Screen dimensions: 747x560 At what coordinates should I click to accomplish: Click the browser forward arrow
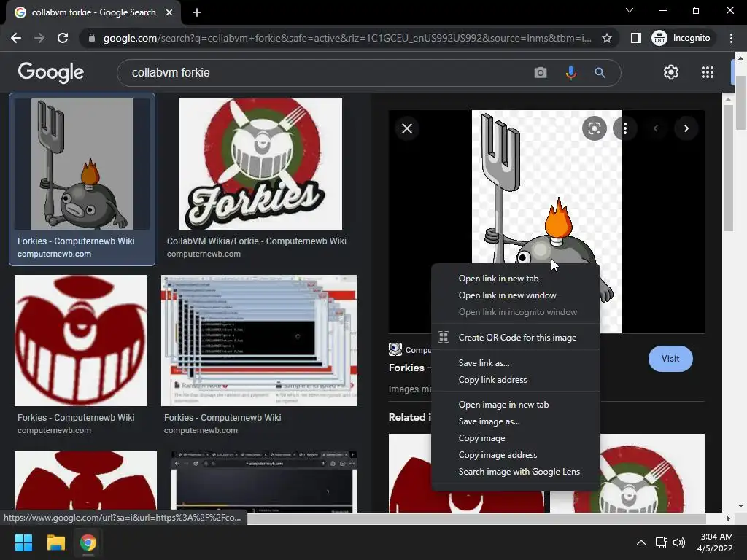(x=39, y=38)
